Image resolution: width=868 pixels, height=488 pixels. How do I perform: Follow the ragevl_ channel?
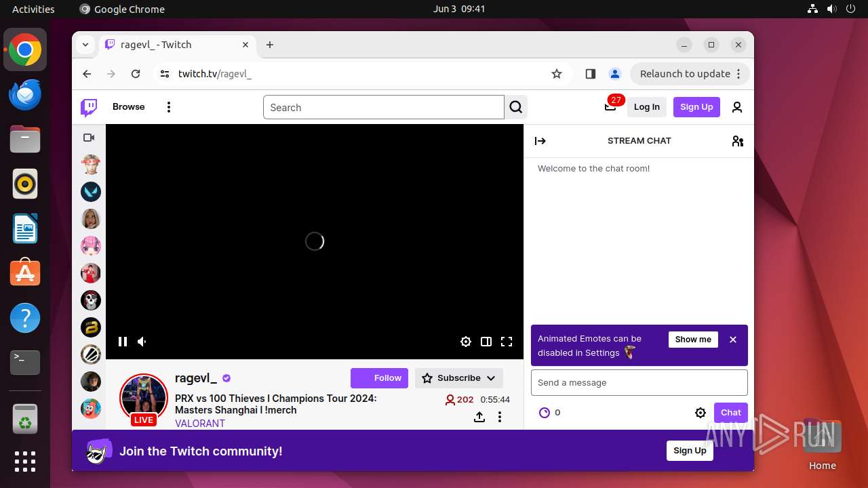point(379,378)
